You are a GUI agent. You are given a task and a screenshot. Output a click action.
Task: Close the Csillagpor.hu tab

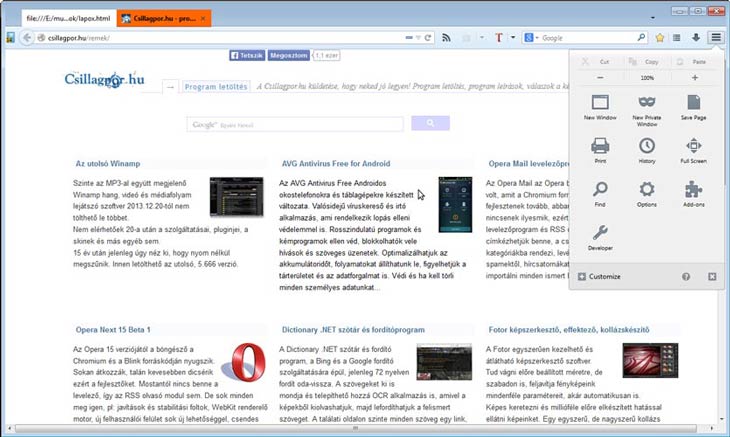point(203,19)
